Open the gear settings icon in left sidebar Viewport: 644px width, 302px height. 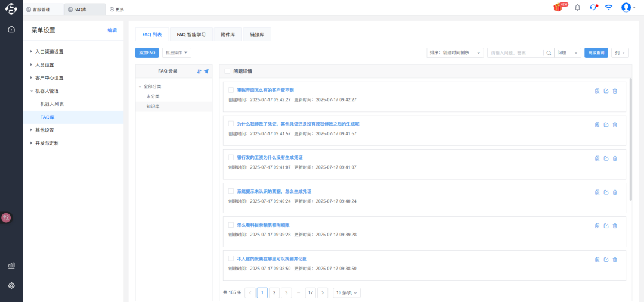pos(11,285)
